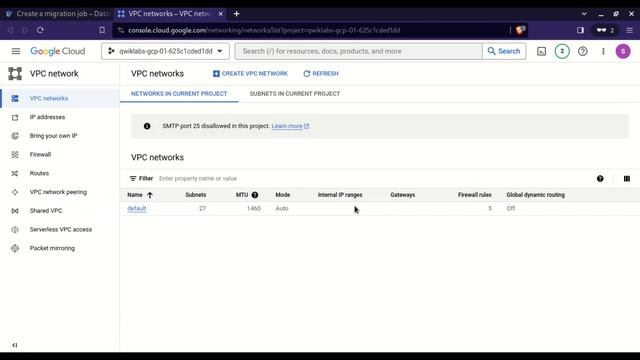The width and height of the screenshot is (640, 360).
Task: Activate Cloud Shell terminal icon
Action: [x=541, y=51]
